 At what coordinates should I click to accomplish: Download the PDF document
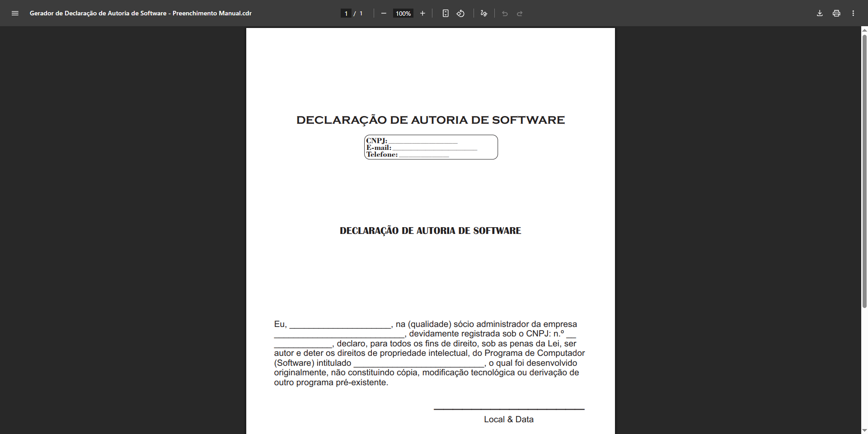click(819, 13)
